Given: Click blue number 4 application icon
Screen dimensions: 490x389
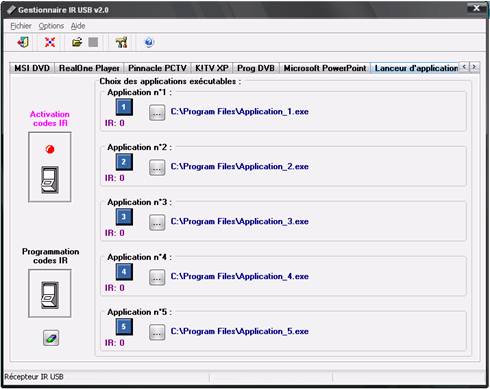Looking at the screenshot, I should tap(124, 272).
